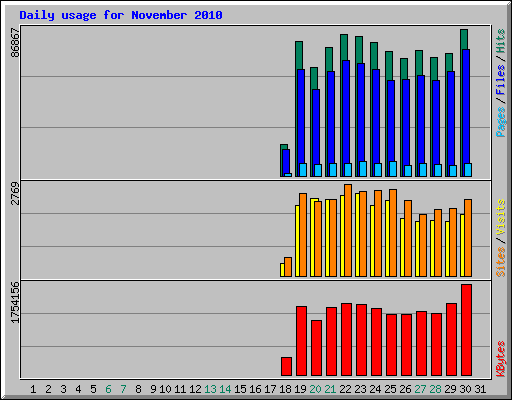Select the yellow Visits bar for day 30
The height and width of the screenshot is (400, 512).
[462, 245]
